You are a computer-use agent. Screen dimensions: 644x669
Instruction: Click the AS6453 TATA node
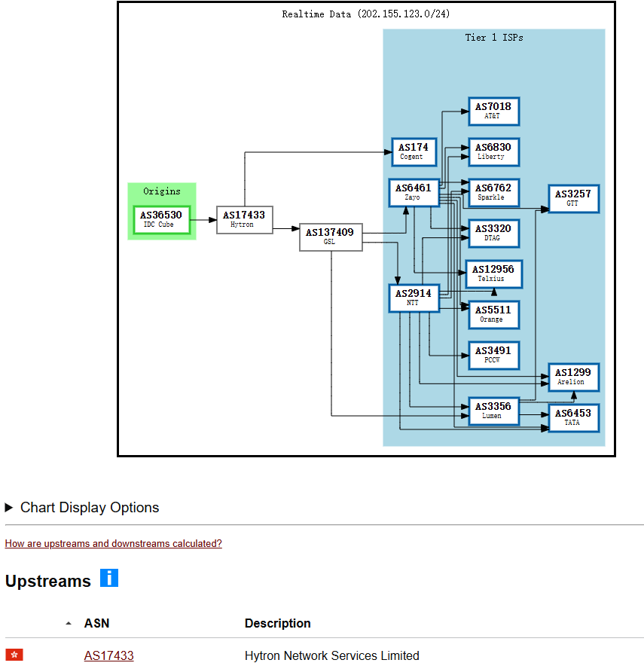(x=574, y=418)
